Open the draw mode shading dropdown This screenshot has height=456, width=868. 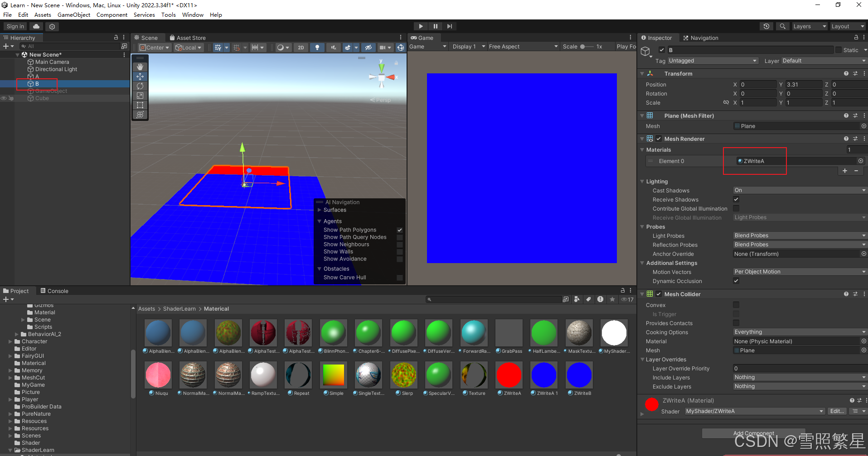point(283,47)
